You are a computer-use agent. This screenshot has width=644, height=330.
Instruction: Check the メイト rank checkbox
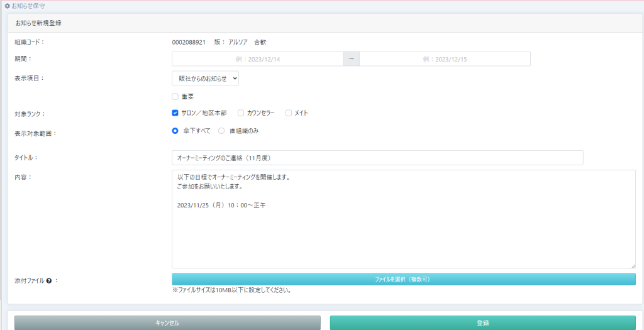289,113
